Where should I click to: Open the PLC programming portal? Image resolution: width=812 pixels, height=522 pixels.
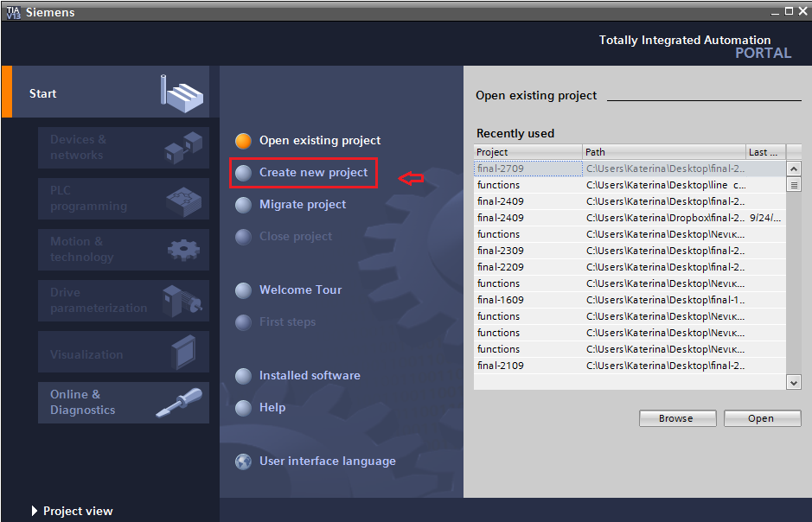click(124, 199)
